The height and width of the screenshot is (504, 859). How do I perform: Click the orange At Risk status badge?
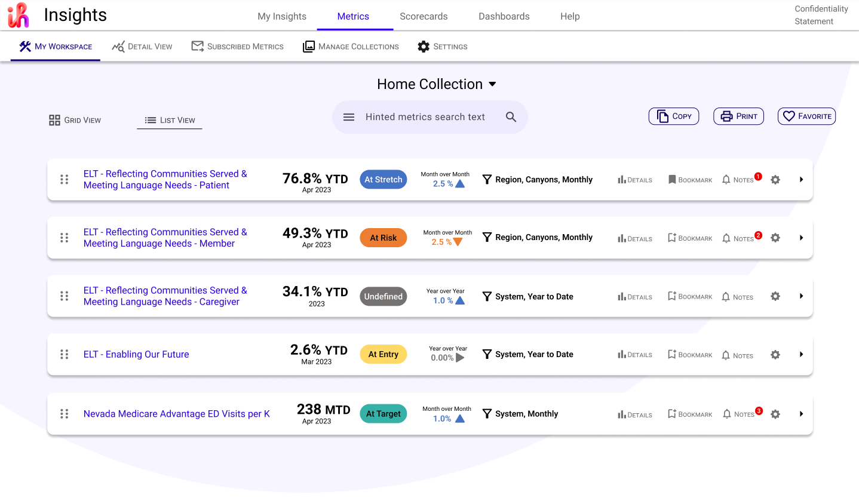(383, 238)
